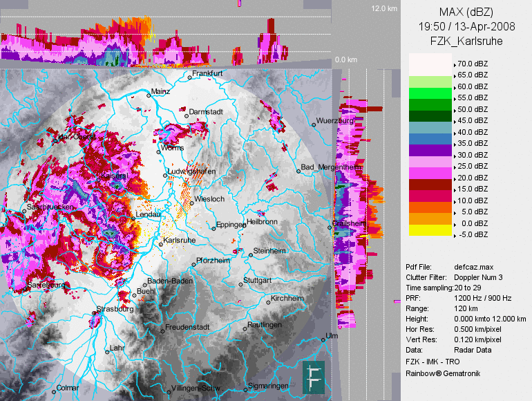This screenshot has width=532, height=401.
Task: Click the 35.0 dBZ blue legend swatch
Action: click(x=430, y=138)
